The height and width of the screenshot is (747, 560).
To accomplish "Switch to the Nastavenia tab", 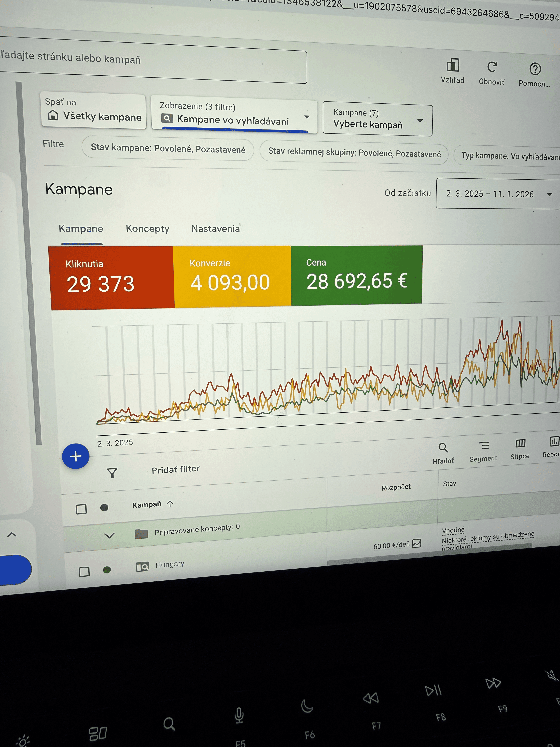I will (215, 229).
